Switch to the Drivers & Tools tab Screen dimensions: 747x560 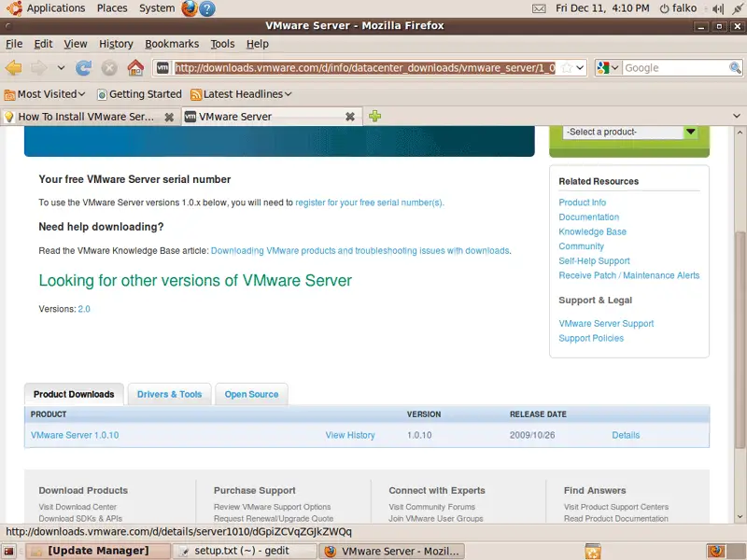coord(170,394)
